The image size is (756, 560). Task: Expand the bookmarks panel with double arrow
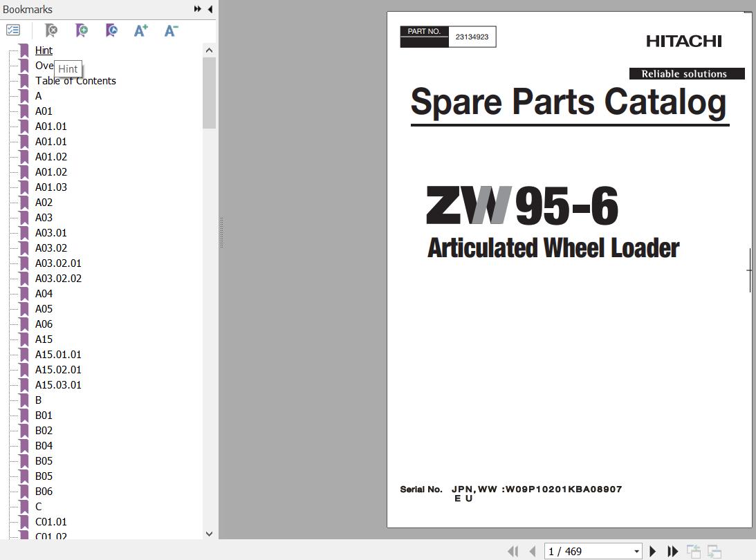coord(197,9)
